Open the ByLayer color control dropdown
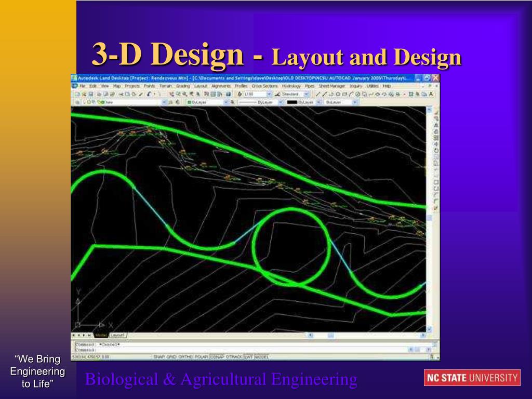The image size is (532, 399). pyautogui.click(x=207, y=102)
